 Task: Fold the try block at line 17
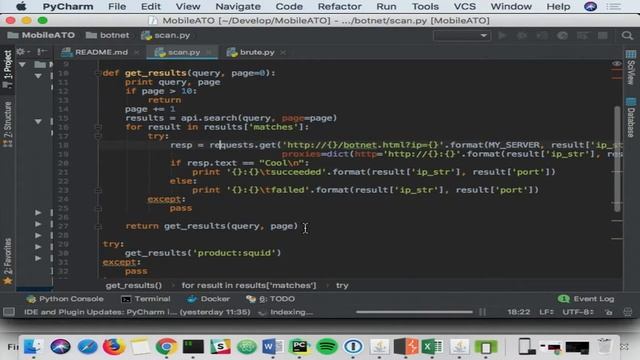coord(98,136)
